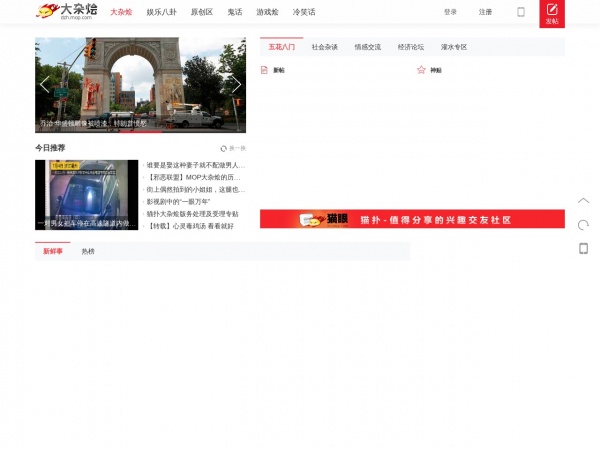
Task: Go to 原创区 section
Action: (x=202, y=12)
